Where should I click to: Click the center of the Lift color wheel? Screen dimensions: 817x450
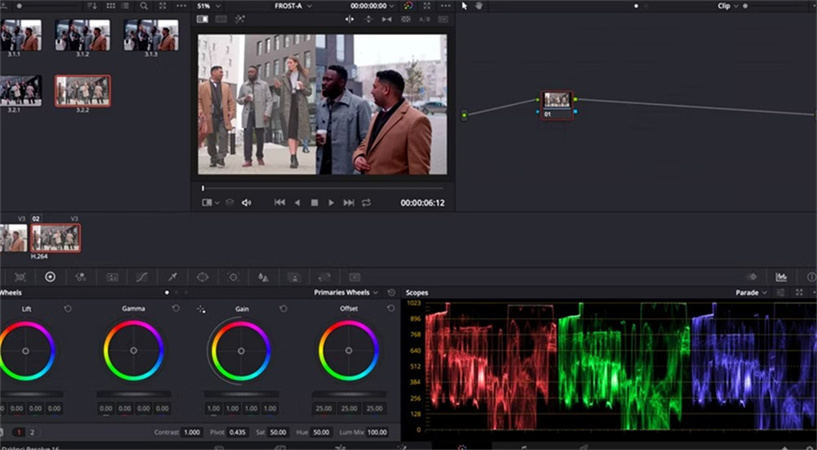click(x=27, y=350)
